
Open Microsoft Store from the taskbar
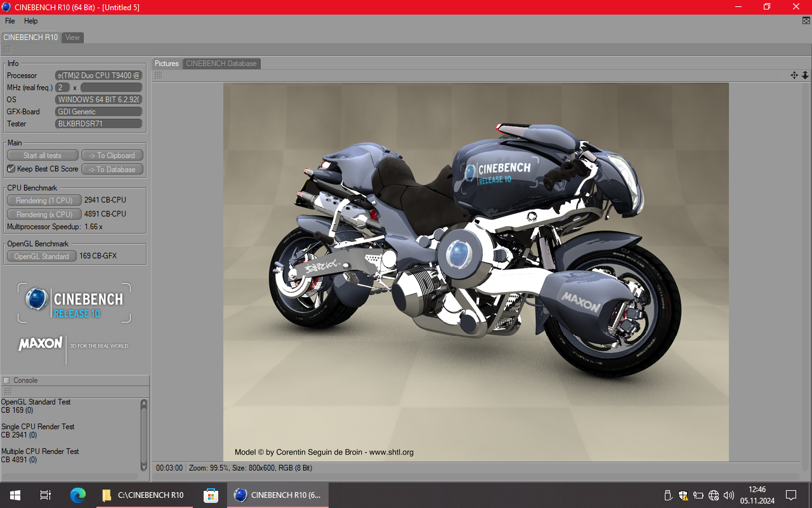click(x=211, y=495)
